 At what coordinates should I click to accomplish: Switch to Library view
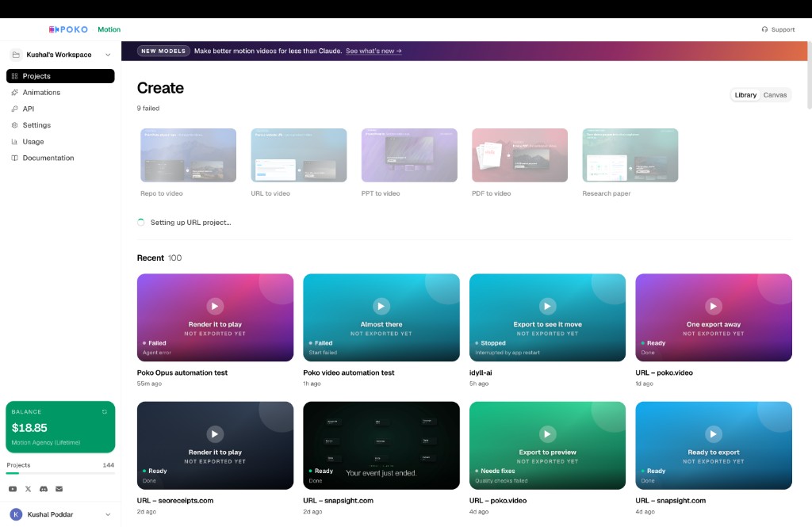click(x=745, y=95)
